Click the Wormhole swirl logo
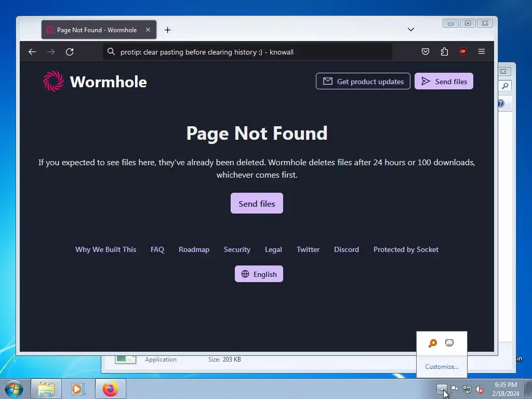This screenshot has width=532, height=399. point(54,81)
